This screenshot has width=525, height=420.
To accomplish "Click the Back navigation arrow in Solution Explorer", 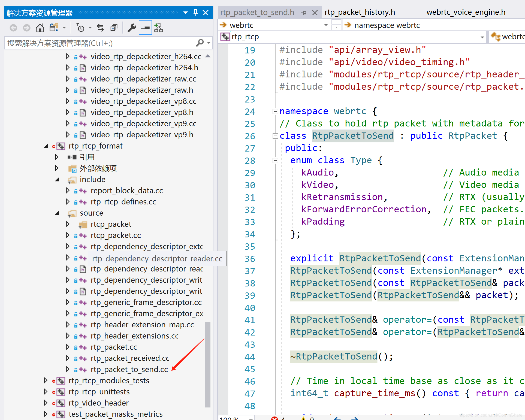I will [x=13, y=28].
